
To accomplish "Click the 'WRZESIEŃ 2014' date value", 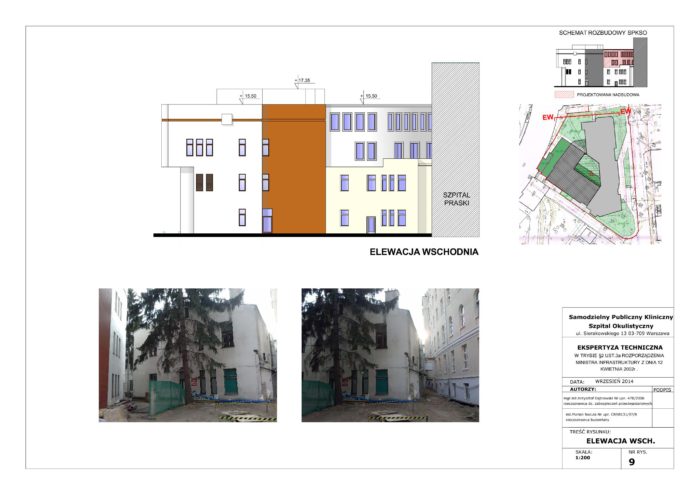I will click(x=614, y=381).
